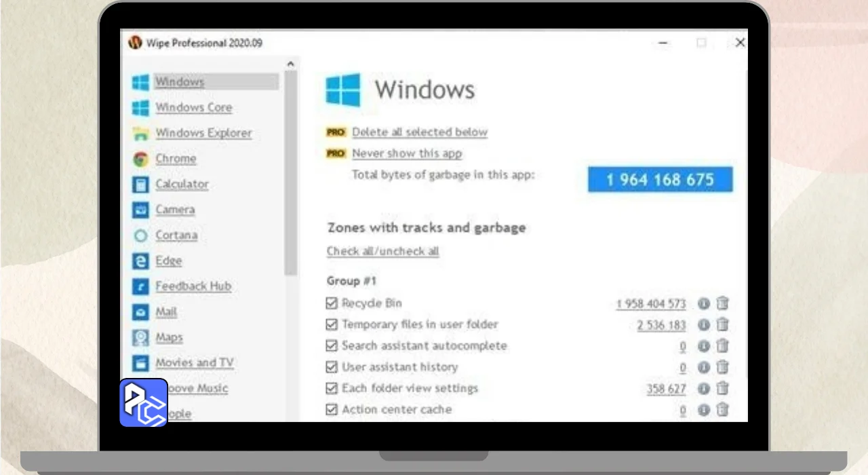
Task: Click the Feedback Hub icon
Action: [140, 286]
